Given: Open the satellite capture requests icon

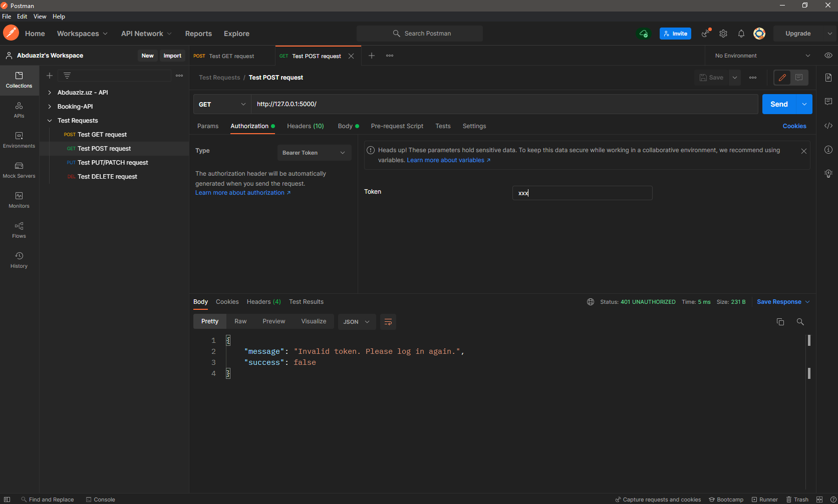Looking at the screenshot, I should (706, 34).
